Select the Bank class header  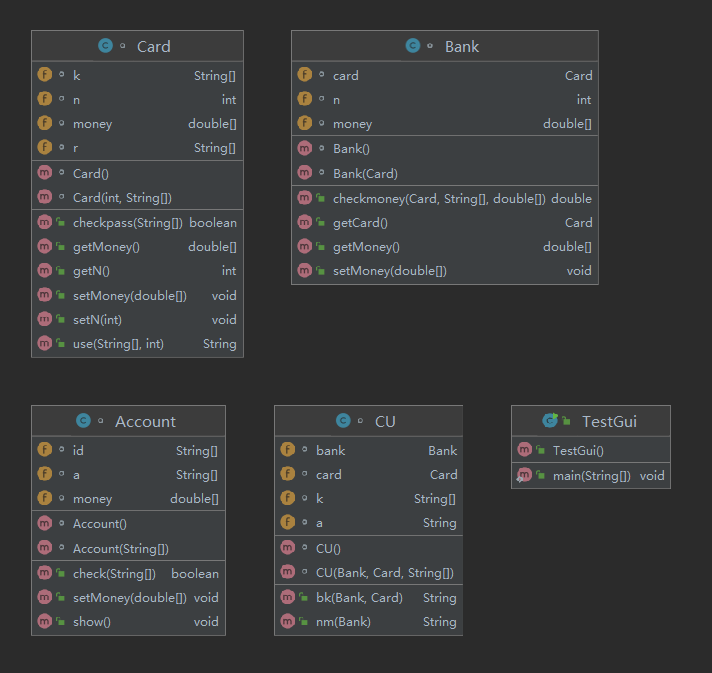tap(445, 46)
